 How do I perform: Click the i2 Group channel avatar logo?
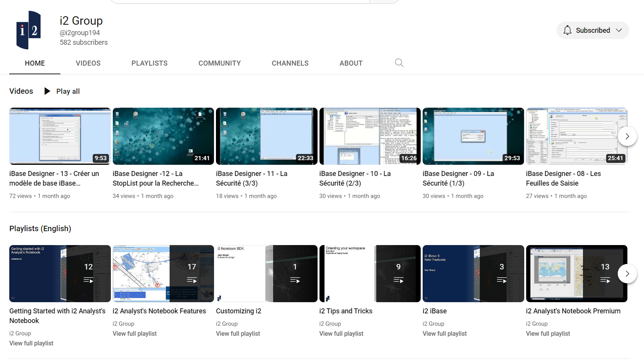click(29, 30)
